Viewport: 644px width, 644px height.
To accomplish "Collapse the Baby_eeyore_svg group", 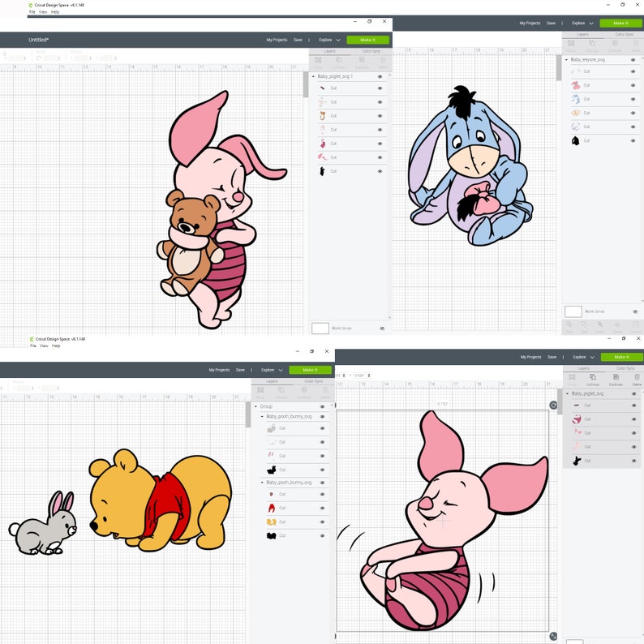I will [567, 60].
